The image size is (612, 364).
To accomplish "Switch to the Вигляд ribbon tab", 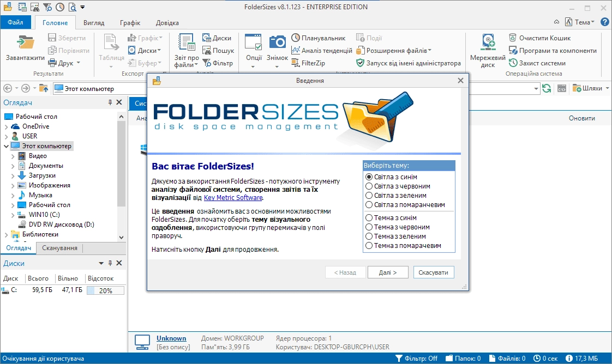I will coord(94,22).
